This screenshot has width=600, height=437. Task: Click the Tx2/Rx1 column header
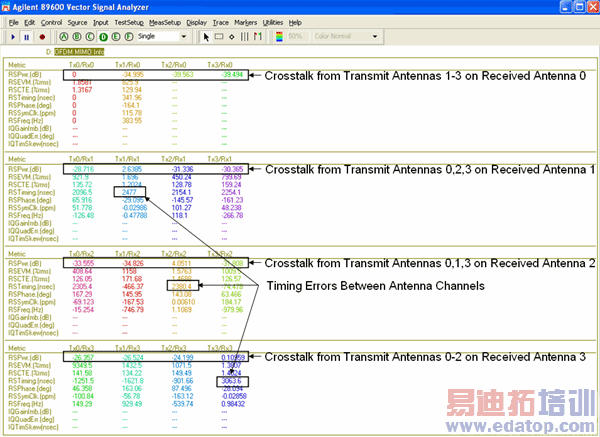pos(174,159)
